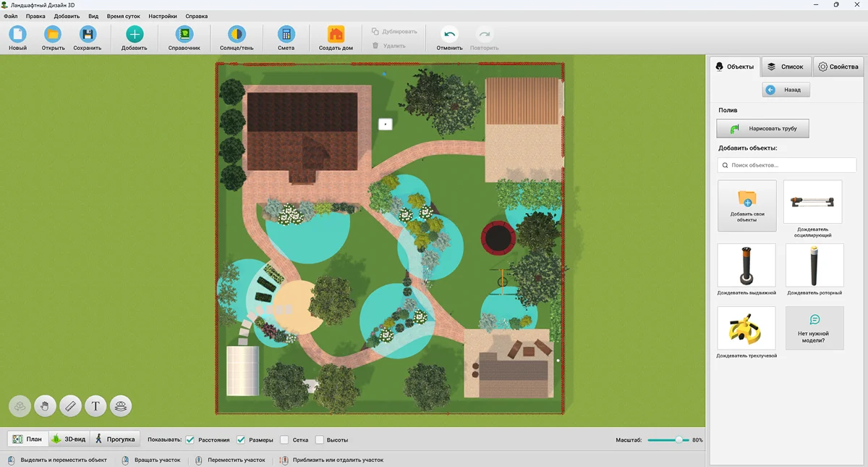Select the red trampoline on plan
Viewport: 868px width, 467px height.
[x=499, y=237]
